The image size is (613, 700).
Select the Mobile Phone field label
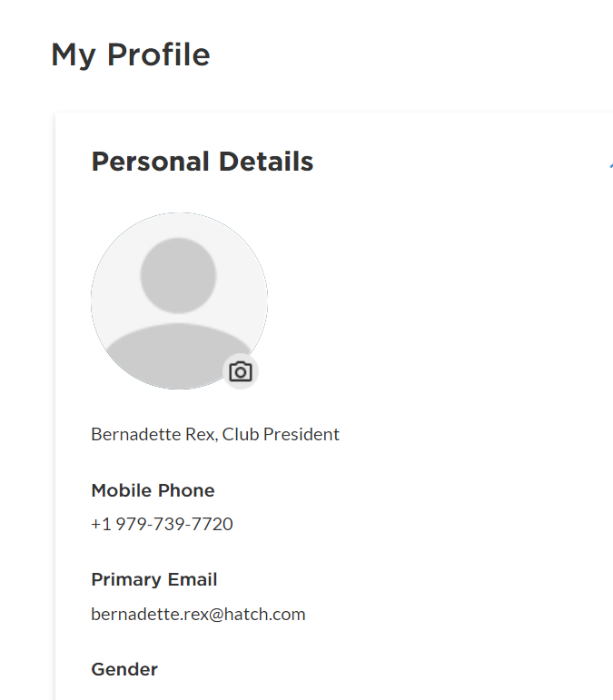[x=153, y=490]
